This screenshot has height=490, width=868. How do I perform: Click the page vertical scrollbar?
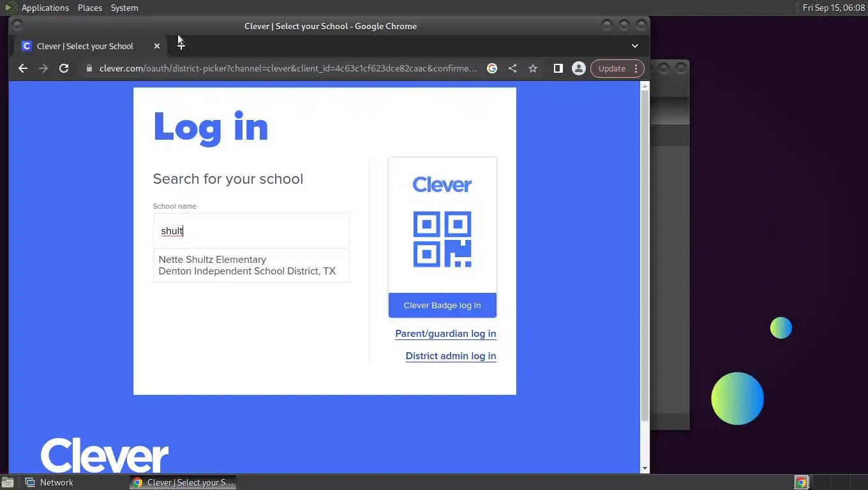[645, 255]
